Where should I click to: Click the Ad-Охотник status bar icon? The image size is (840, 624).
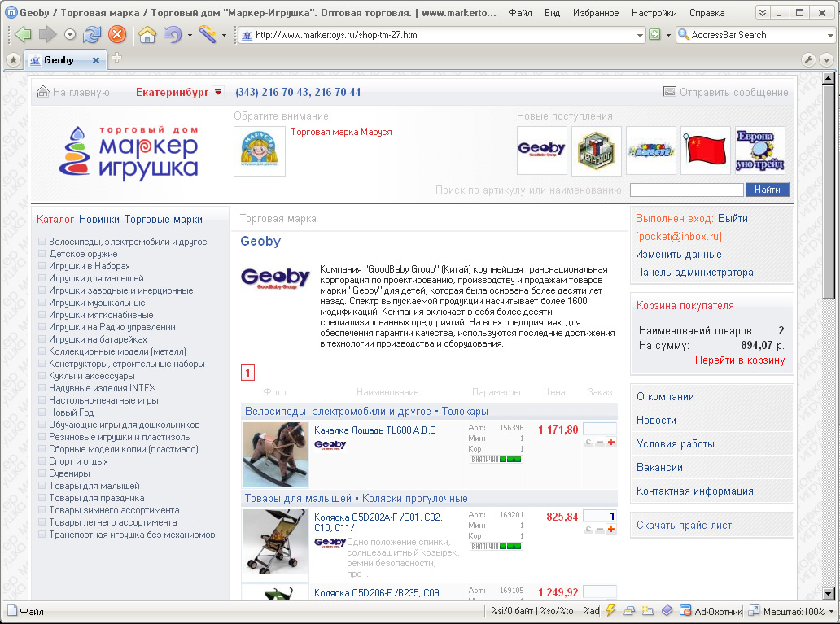pos(685,611)
